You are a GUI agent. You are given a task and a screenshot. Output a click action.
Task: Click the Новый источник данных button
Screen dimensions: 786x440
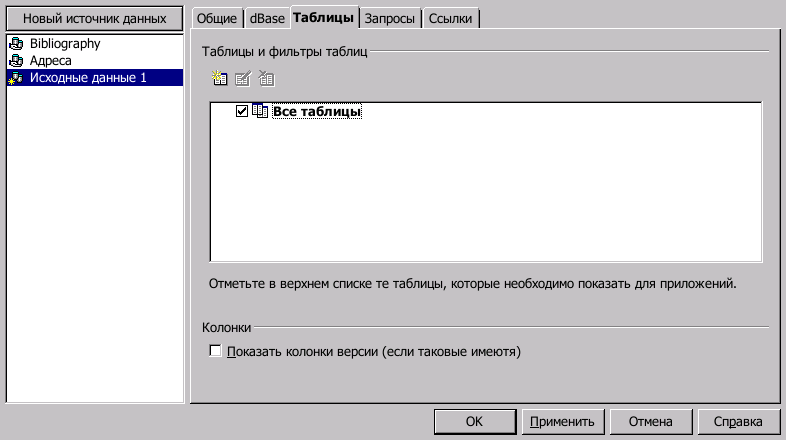[x=95, y=19]
